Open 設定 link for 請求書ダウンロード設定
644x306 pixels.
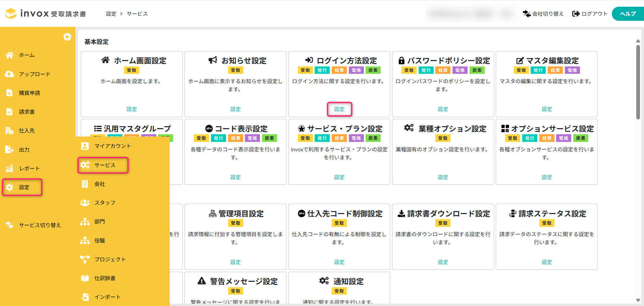(443, 262)
